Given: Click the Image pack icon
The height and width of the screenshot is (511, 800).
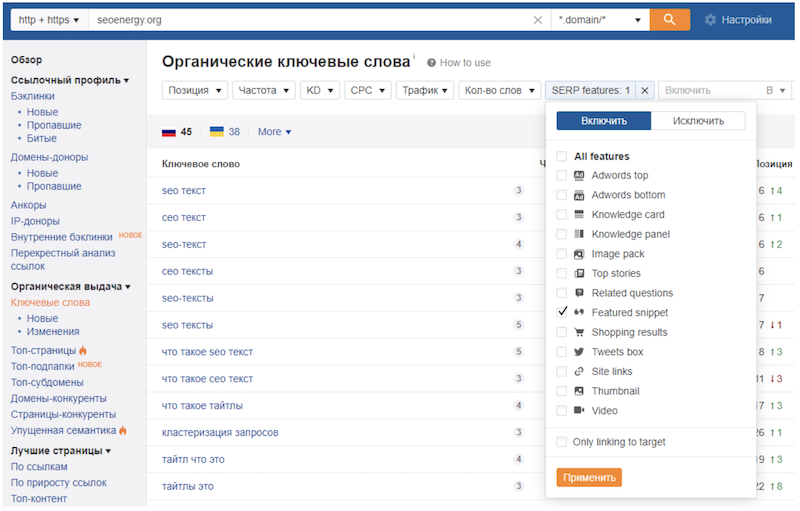Looking at the screenshot, I should pos(579,254).
